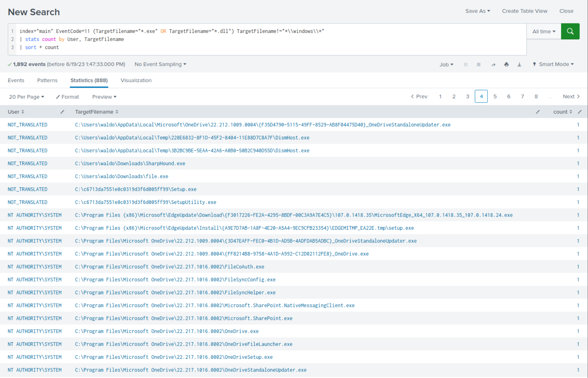588x378 pixels.
Task: Edit the User column with pencil icon
Action: pyautogui.click(x=62, y=112)
